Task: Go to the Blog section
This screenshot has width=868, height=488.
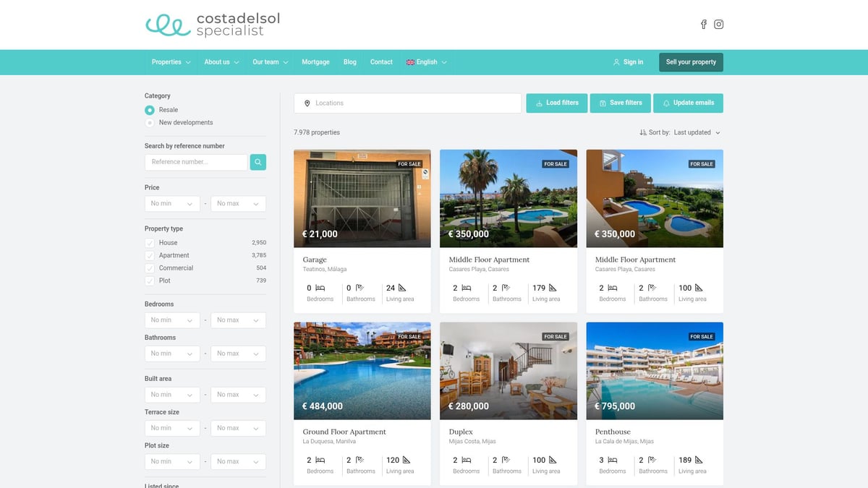Action: coord(350,62)
